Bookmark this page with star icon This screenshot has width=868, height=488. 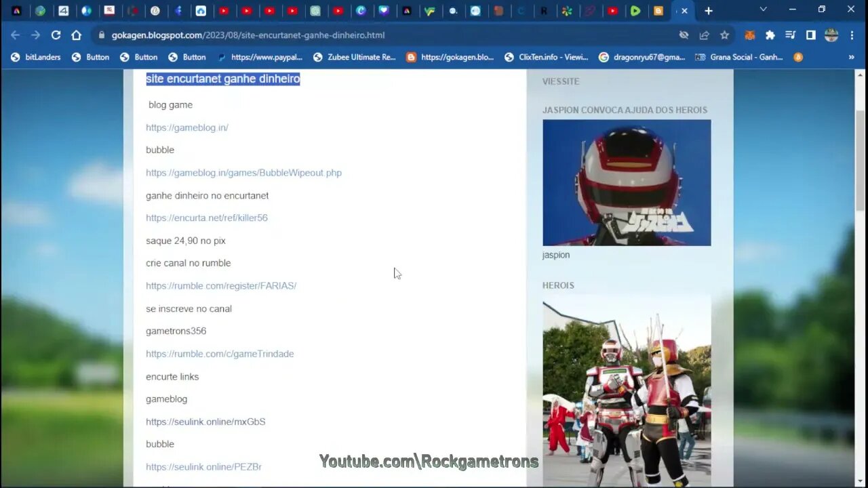point(724,35)
